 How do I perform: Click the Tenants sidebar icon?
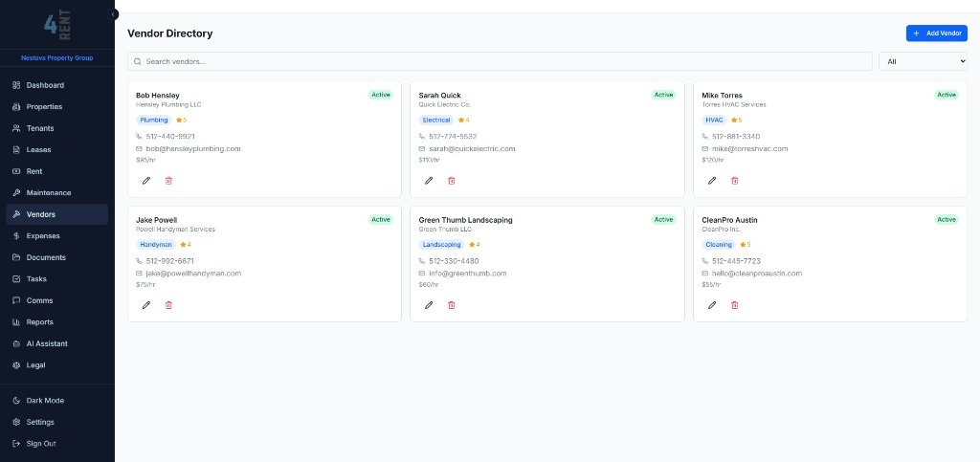pos(16,128)
